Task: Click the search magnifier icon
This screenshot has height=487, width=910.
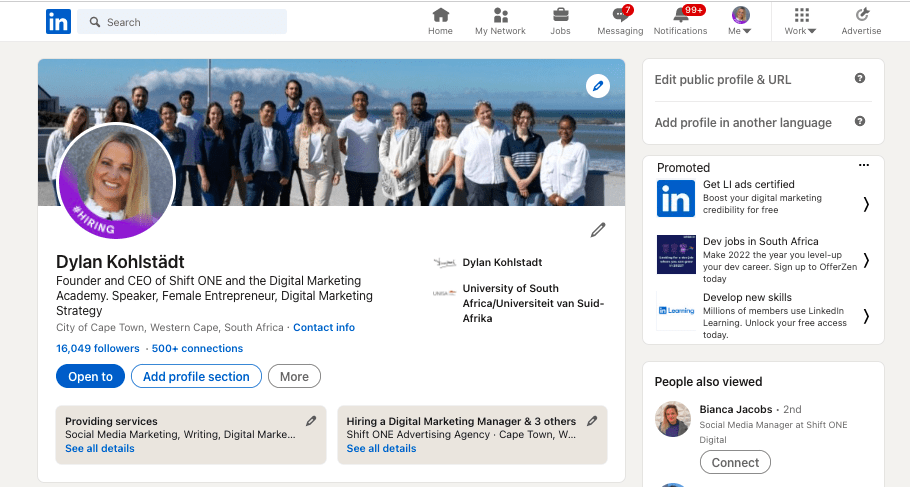Action: pyautogui.click(x=95, y=22)
